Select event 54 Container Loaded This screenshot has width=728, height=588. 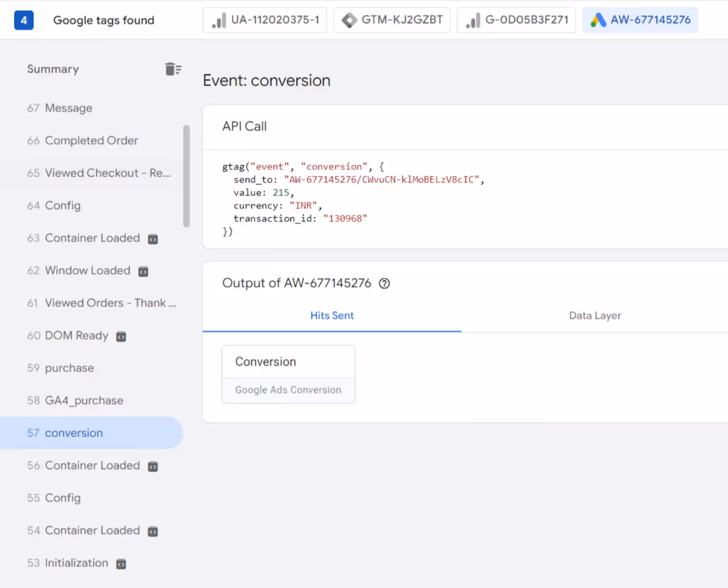tap(91, 531)
